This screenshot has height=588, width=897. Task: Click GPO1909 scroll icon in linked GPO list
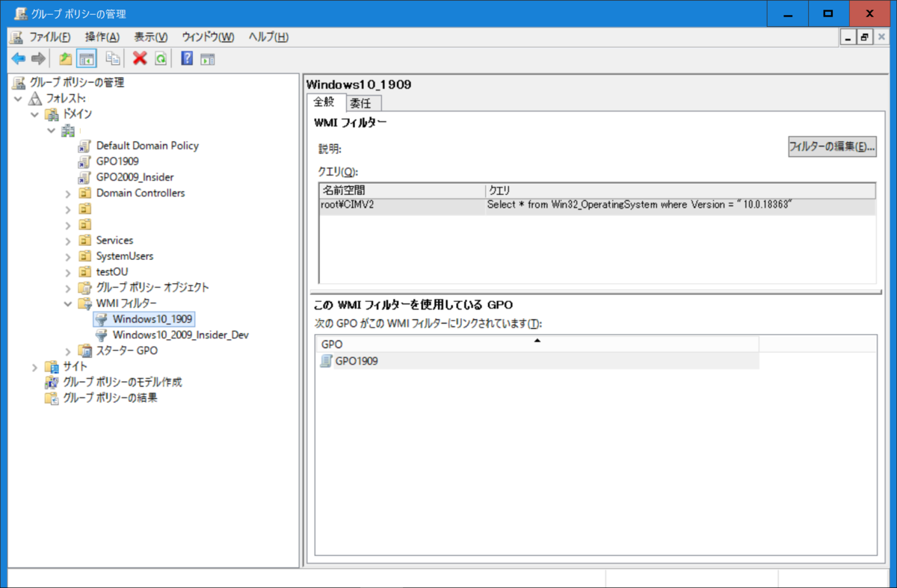pos(326,361)
